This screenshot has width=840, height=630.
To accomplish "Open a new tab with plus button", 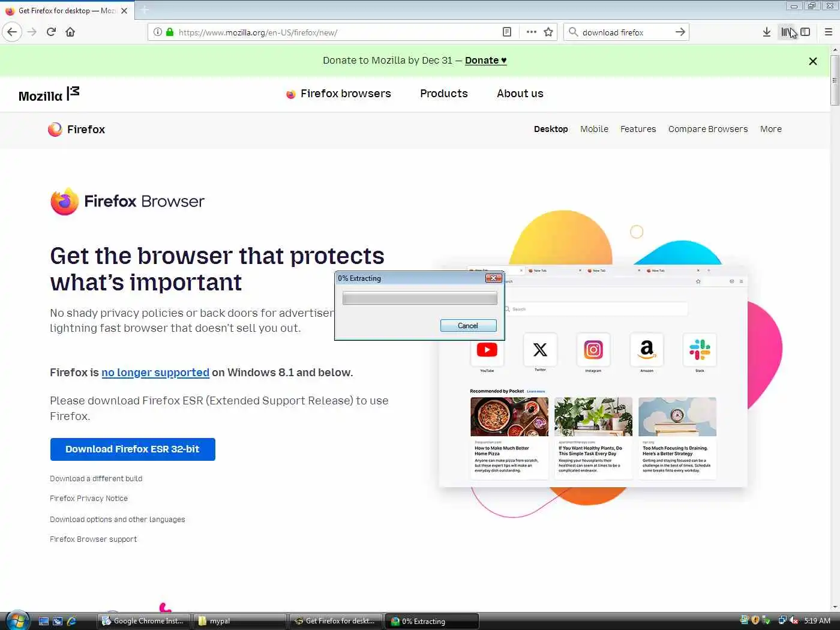I will (x=145, y=10).
